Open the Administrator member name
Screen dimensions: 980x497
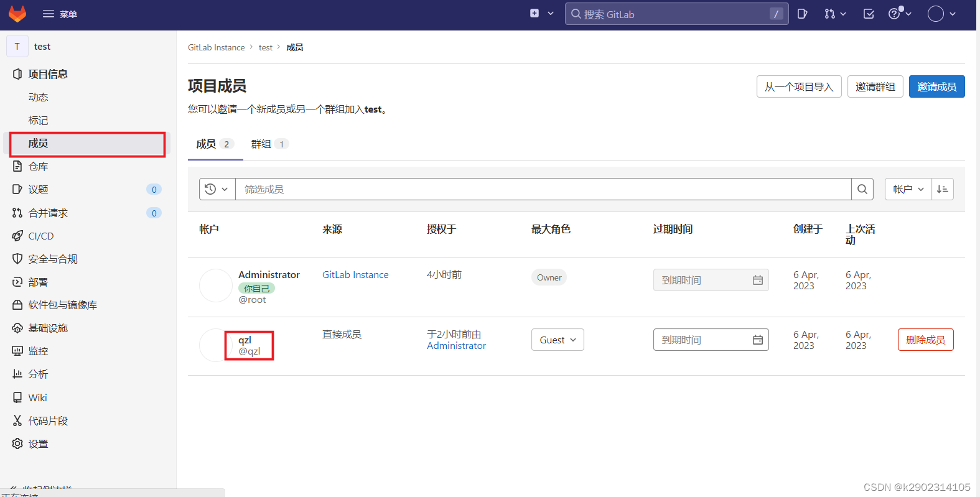click(x=269, y=275)
